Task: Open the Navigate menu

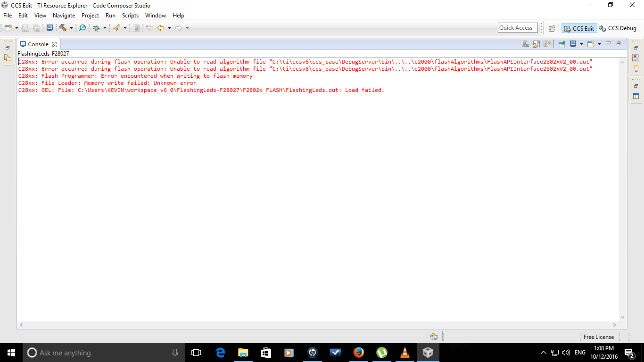Action: tap(64, 16)
